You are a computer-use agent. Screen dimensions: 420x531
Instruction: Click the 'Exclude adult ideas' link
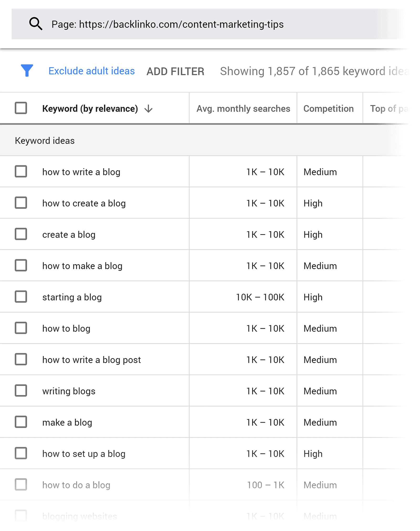[91, 71]
